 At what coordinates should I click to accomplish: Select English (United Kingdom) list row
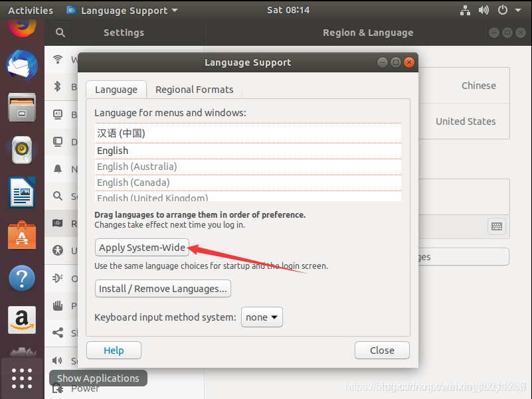click(x=248, y=197)
